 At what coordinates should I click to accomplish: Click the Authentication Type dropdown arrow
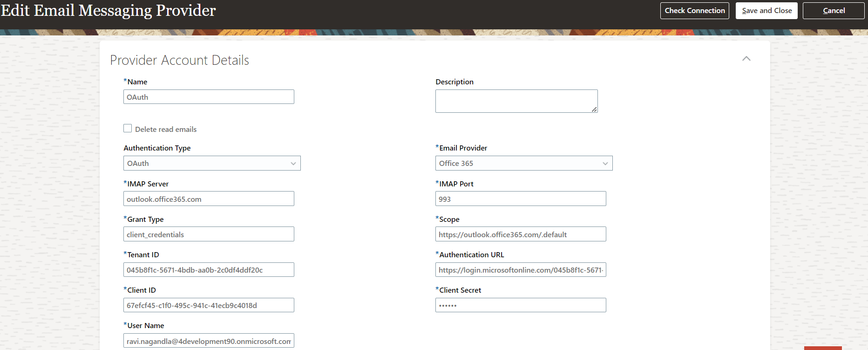tap(293, 164)
